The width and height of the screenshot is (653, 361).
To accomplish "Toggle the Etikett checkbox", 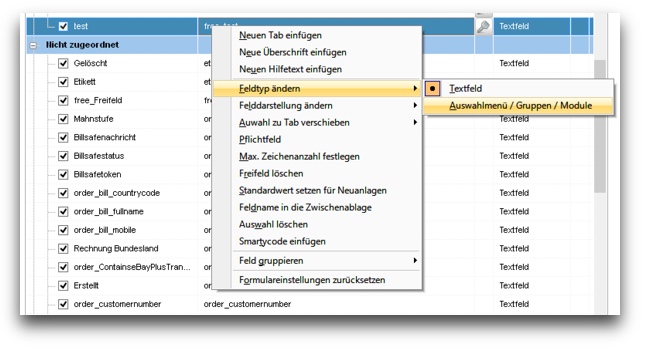I will (63, 82).
